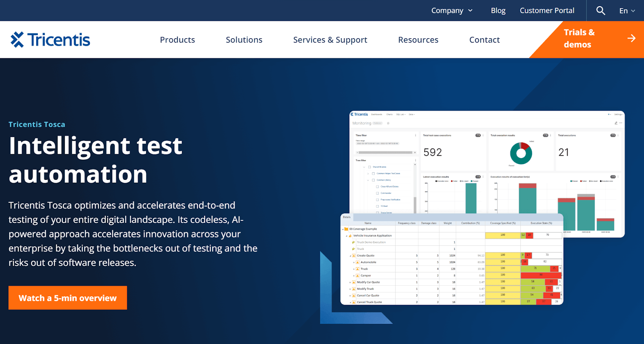Open the Blog link
This screenshot has width=644, height=344.
(x=498, y=10)
